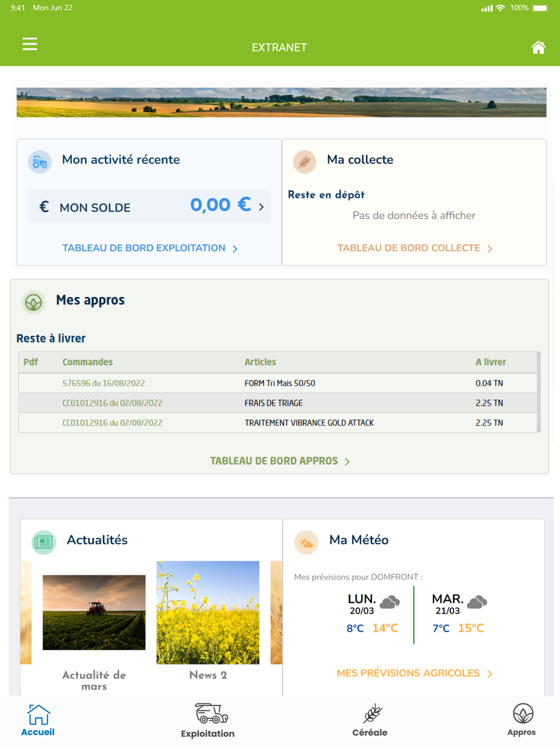
Task: Click the sun-cloud icon beside Ma Météo
Action: pos(306,542)
